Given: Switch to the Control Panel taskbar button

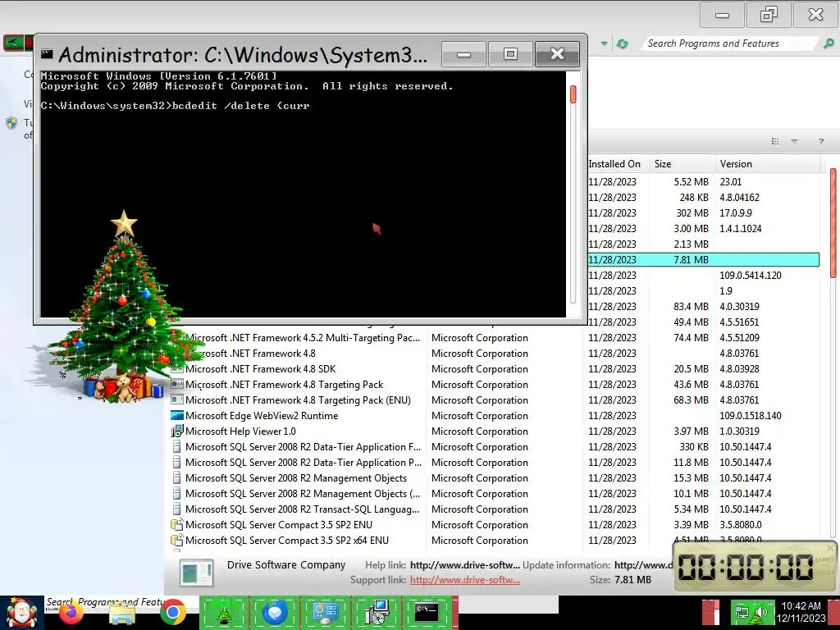Looking at the screenshot, I should pyautogui.click(x=325, y=612).
